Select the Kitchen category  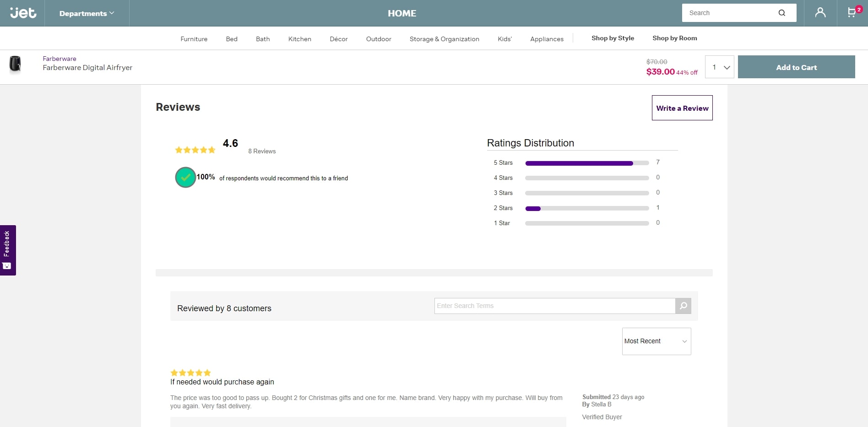click(x=299, y=39)
